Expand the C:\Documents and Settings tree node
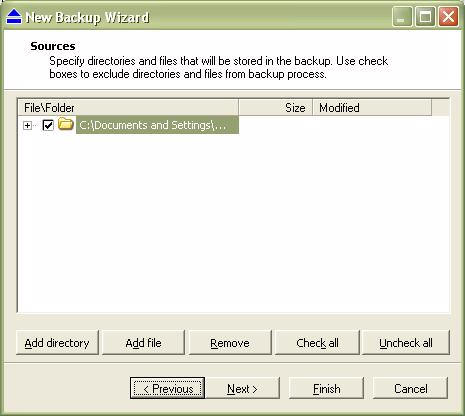 click(27, 126)
